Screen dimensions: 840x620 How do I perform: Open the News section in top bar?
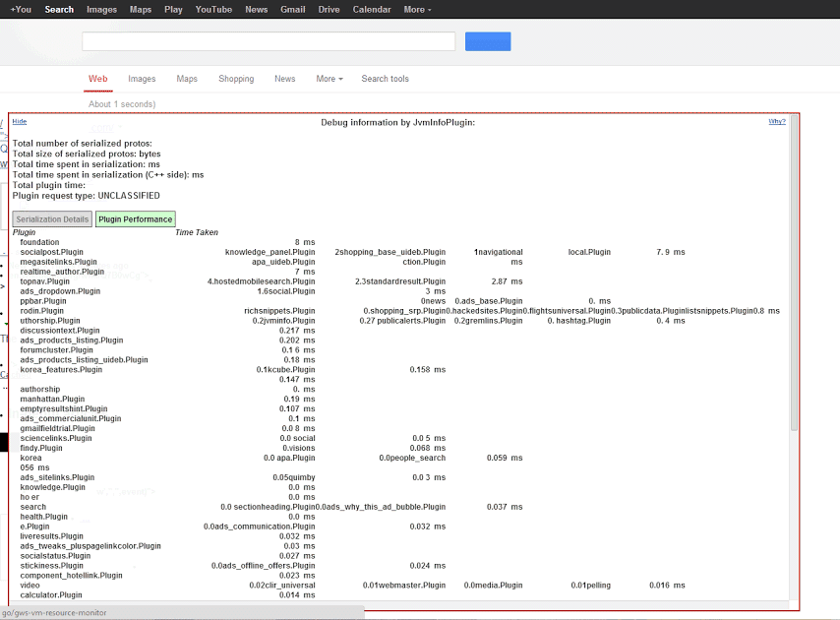pos(256,9)
